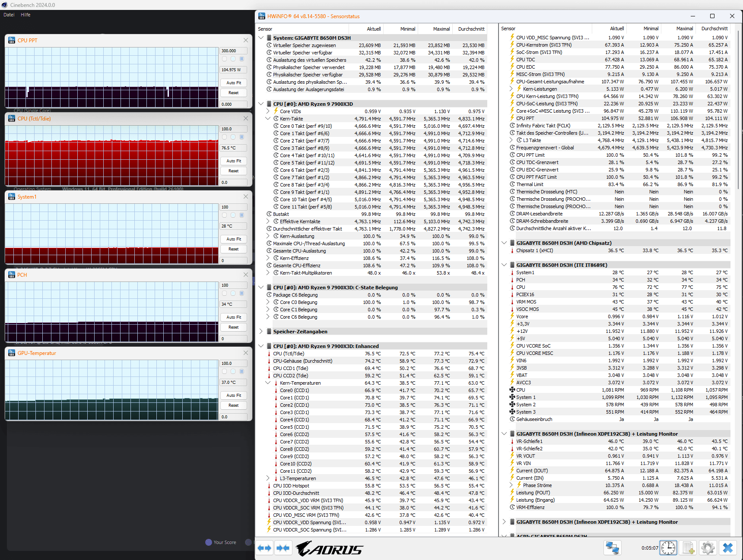Click the collapse-columns arrows icon in HWiNFO toolbar
743x560 pixels.
283,548
